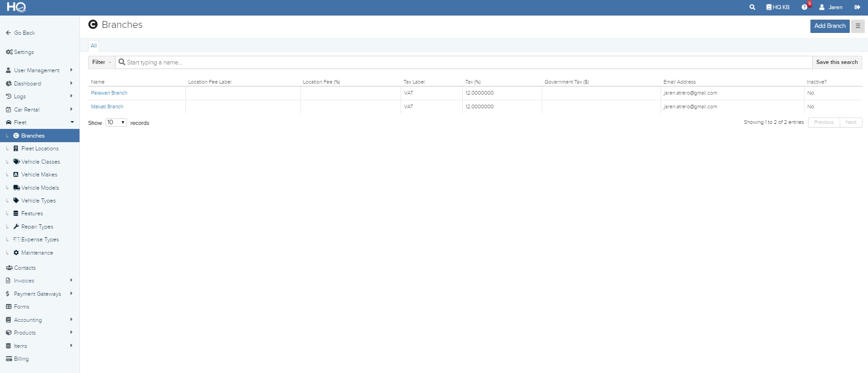Expand the Car Rental submenu arrow
This screenshot has height=373, width=868.
pos(71,109)
